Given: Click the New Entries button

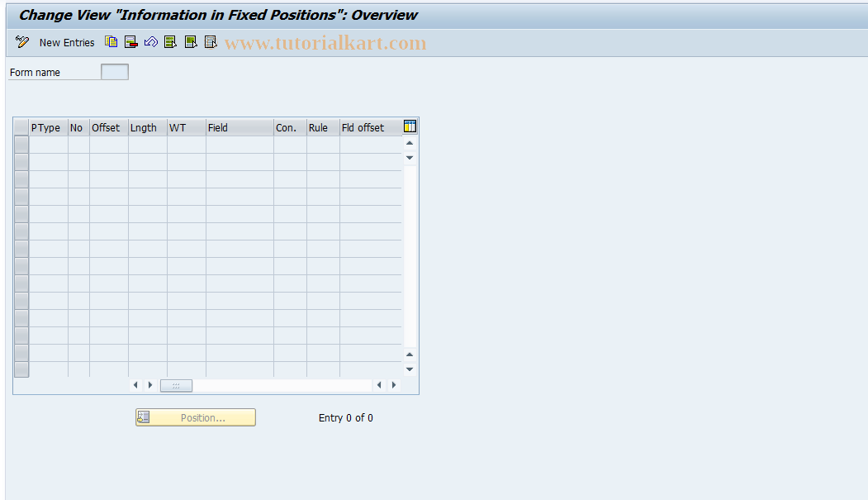Looking at the screenshot, I should click(x=67, y=43).
